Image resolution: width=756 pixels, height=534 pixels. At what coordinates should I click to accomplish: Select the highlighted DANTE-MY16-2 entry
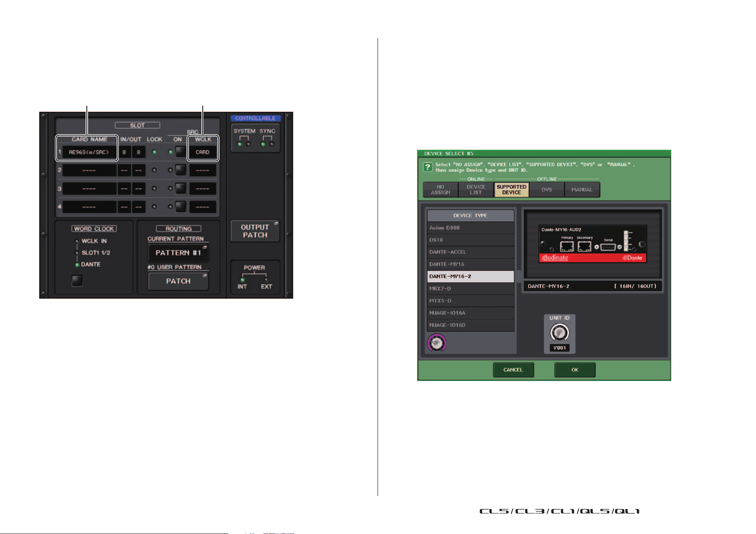(470, 276)
